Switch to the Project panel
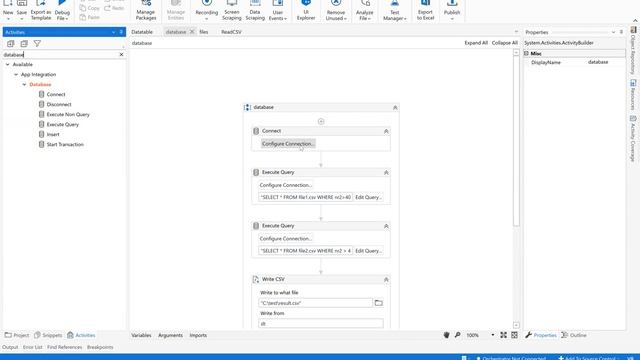This screenshot has width=640, height=360. click(x=17, y=335)
